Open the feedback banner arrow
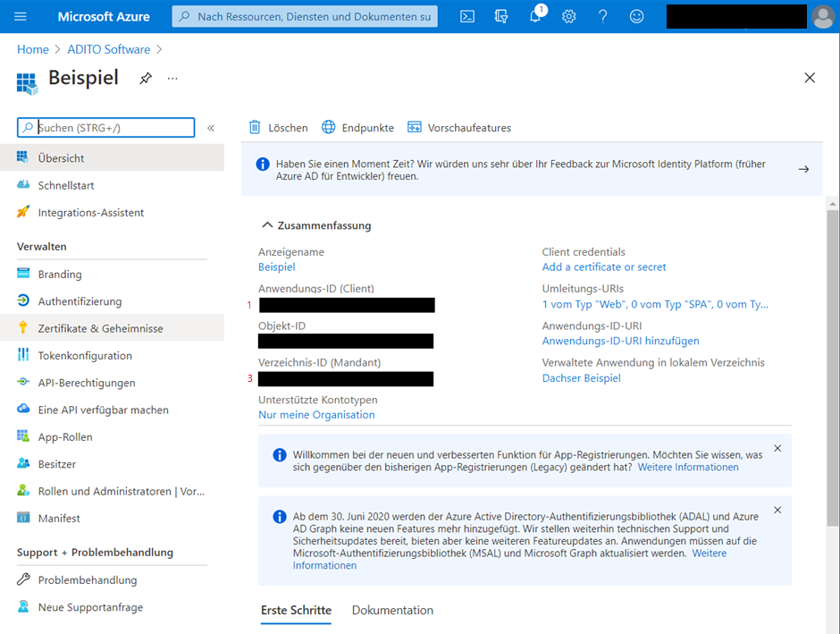 pos(803,169)
